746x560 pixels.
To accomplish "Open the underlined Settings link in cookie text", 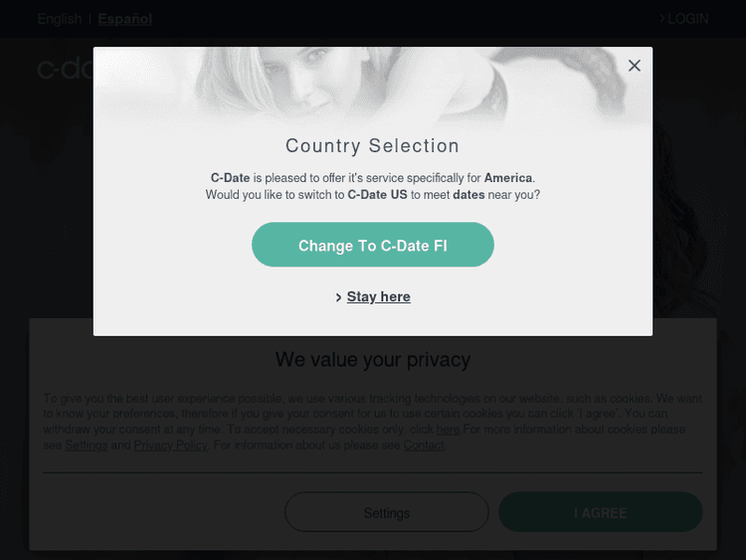I will coord(87,446).
